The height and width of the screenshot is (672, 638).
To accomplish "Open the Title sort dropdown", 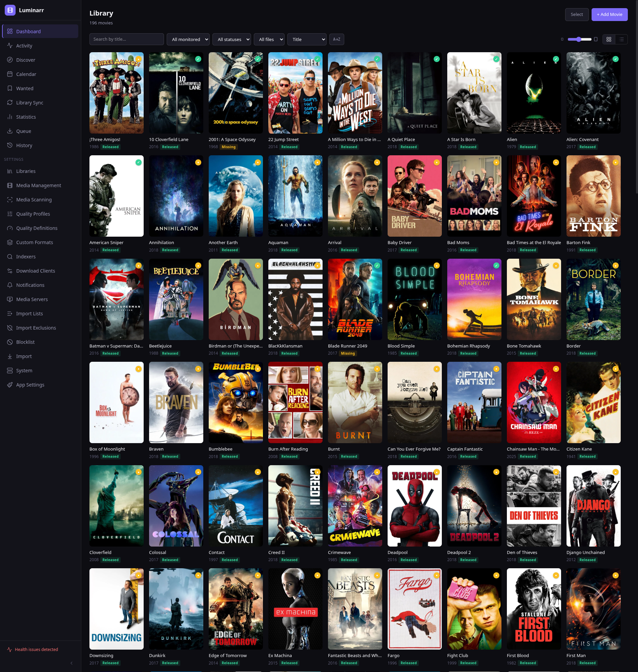I will pos(306,39).
